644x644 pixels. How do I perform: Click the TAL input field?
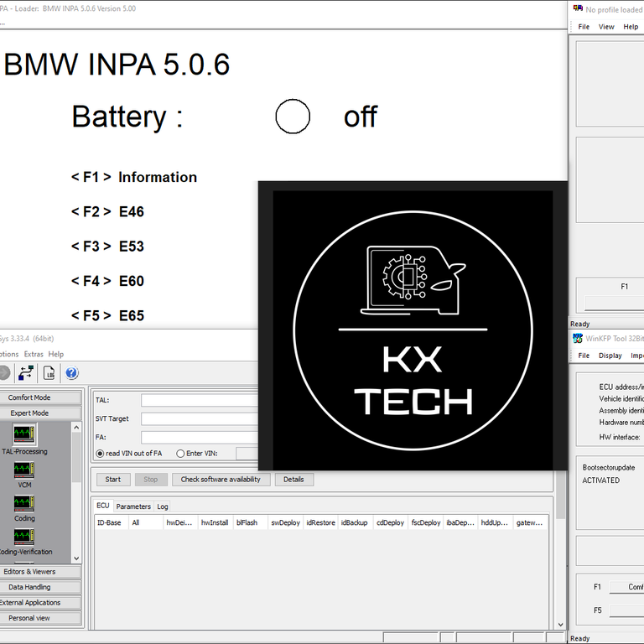coord(200,400)
